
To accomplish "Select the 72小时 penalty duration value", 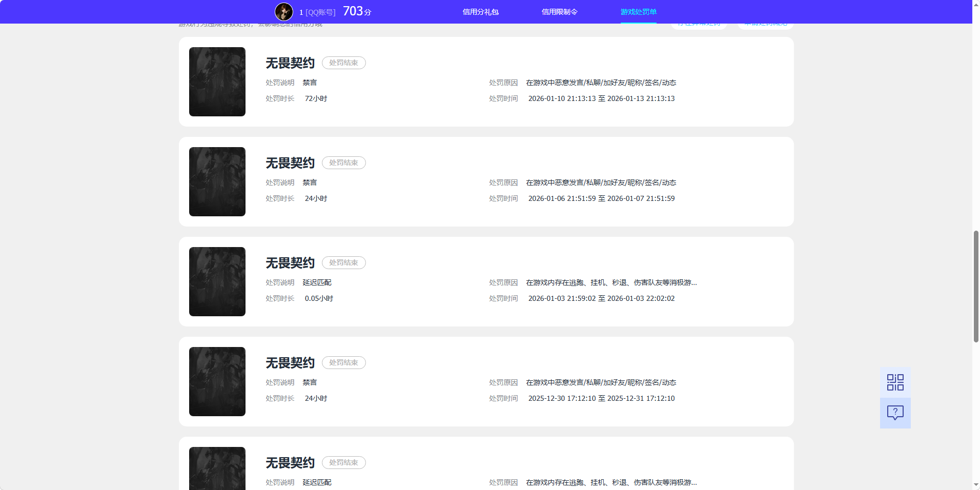I will pyautogui.click(x=316, y=98).
